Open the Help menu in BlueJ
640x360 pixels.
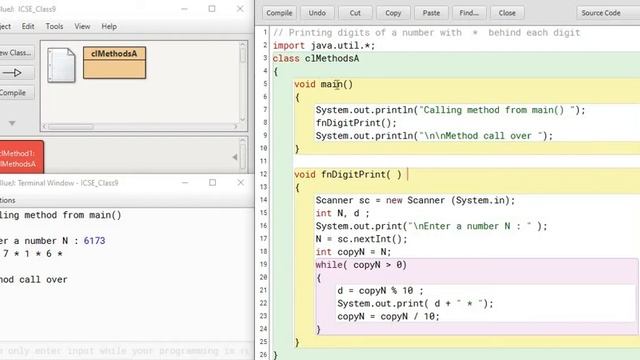click(109, 27)
